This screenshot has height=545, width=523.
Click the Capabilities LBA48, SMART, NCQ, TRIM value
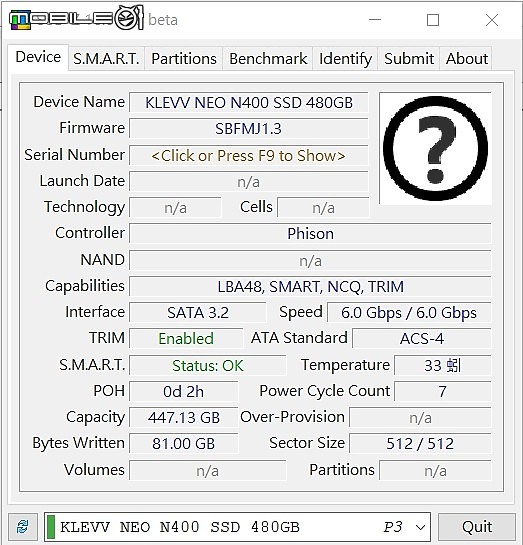click(310, 287)
